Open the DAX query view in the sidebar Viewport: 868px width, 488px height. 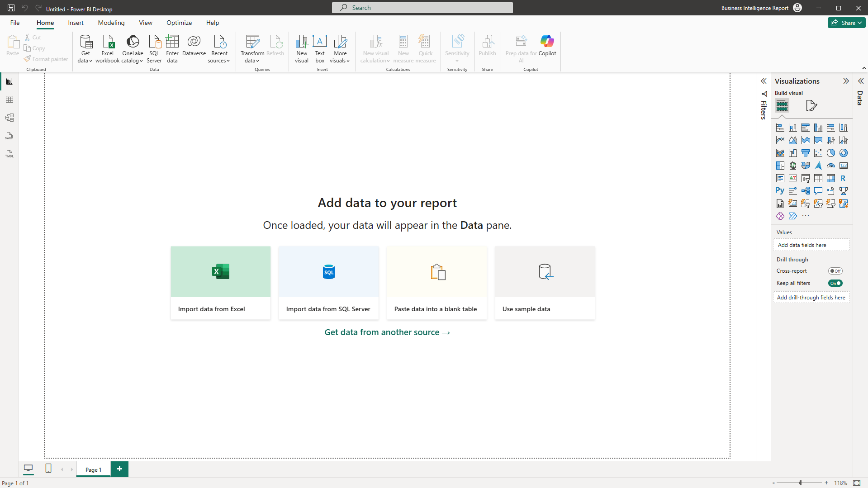tap(9, 136)
